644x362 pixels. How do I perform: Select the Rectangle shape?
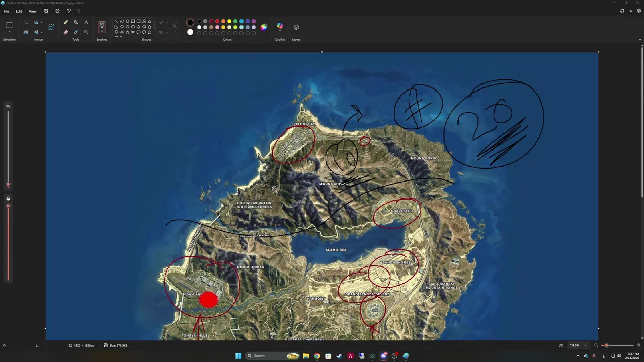(133, 22)
